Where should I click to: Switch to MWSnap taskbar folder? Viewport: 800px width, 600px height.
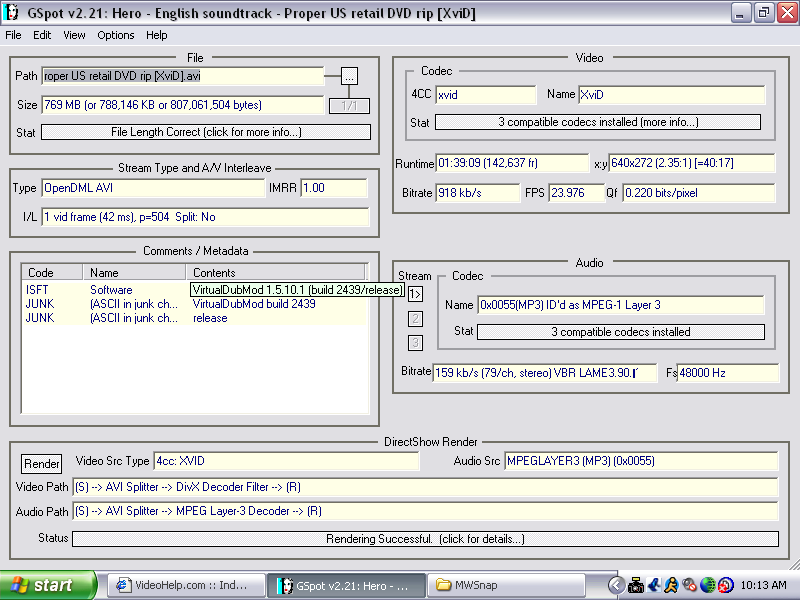(x=506, y=585)
